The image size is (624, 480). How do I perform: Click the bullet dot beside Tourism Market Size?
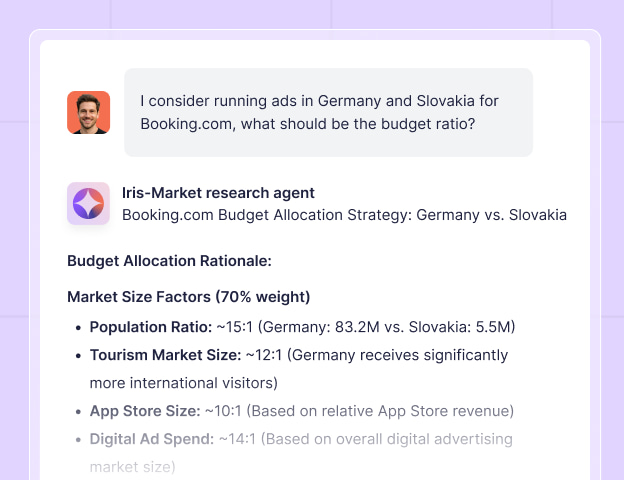pyautogui.click(x=79, y=355)
